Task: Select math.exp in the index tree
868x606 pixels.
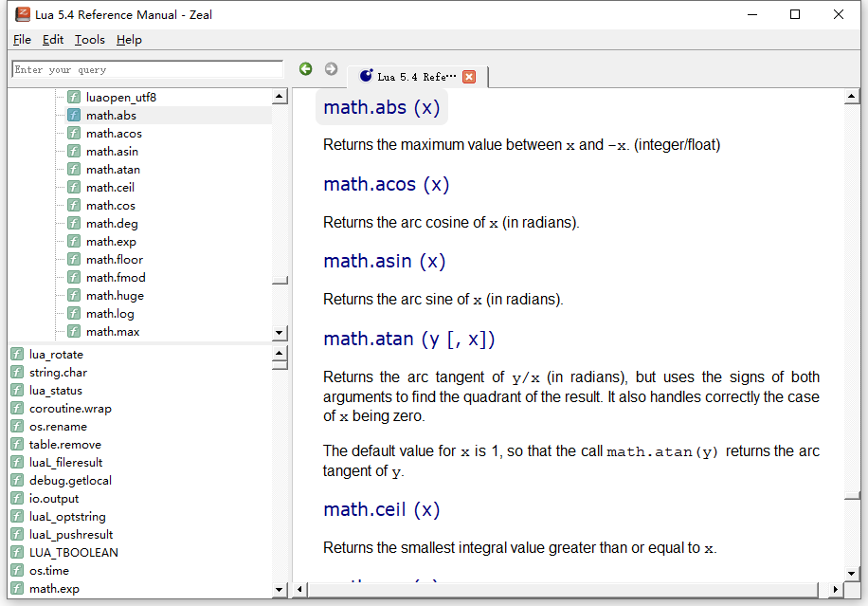Action: click(111, 242)
